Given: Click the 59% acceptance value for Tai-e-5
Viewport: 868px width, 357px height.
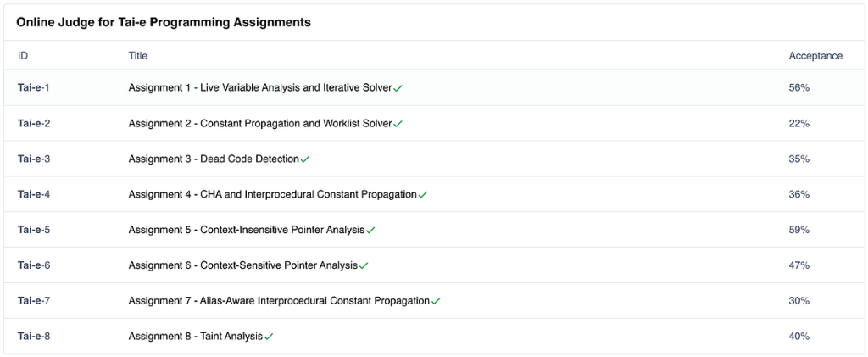Looking at the screenshot, I should [x=799, y=230].
